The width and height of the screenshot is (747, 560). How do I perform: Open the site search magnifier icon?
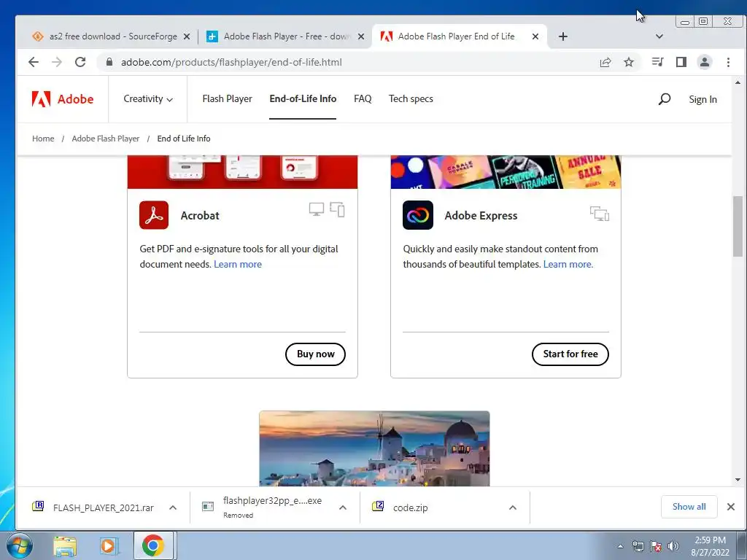(x=664, y=99)
